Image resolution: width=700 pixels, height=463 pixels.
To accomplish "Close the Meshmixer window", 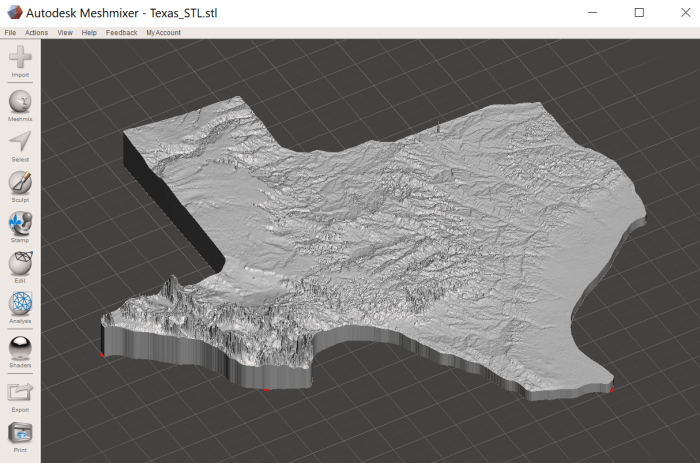I will 686,13.
